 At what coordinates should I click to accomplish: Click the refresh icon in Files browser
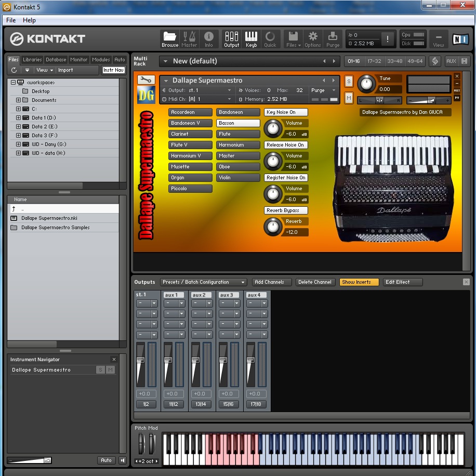tap(14, 70)
